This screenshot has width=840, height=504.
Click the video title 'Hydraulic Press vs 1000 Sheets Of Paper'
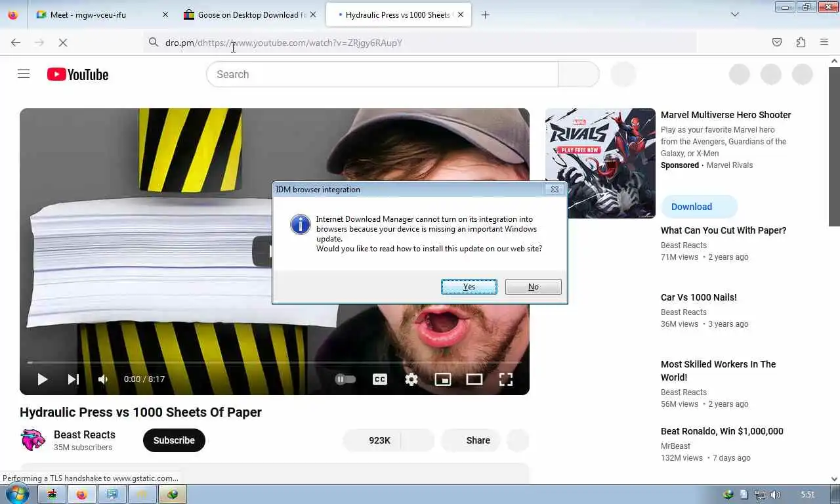tap(140, 412)
